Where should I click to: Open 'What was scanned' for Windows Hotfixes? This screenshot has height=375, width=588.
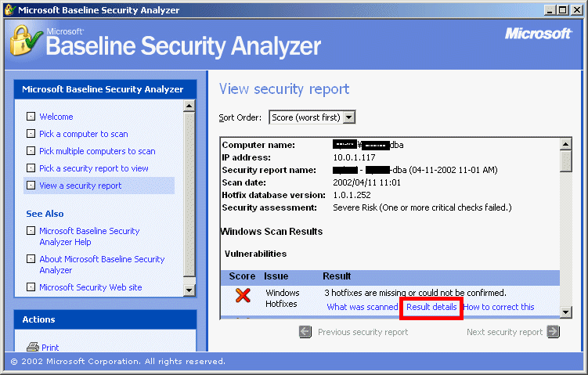363,307
